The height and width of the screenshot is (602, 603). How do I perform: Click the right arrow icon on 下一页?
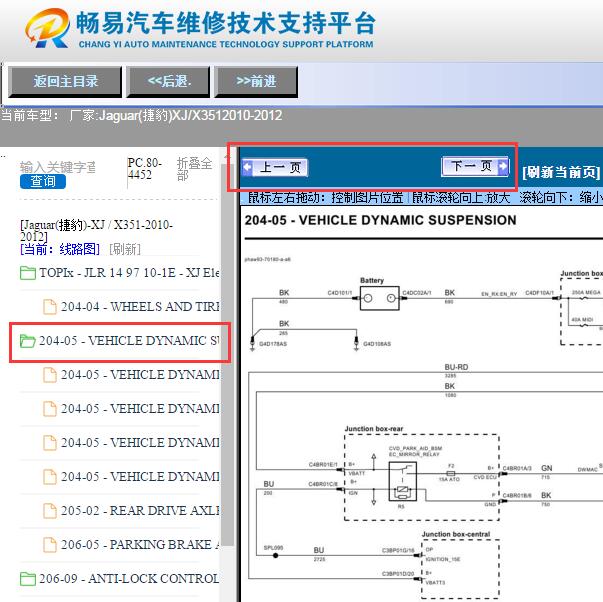(503, 167)
